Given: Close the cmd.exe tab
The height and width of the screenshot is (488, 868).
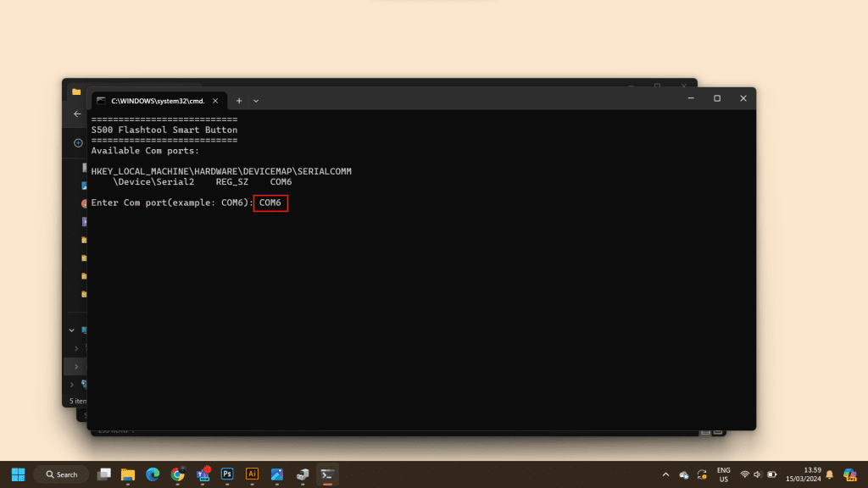Looking at the screenshot, I should 216,100.
